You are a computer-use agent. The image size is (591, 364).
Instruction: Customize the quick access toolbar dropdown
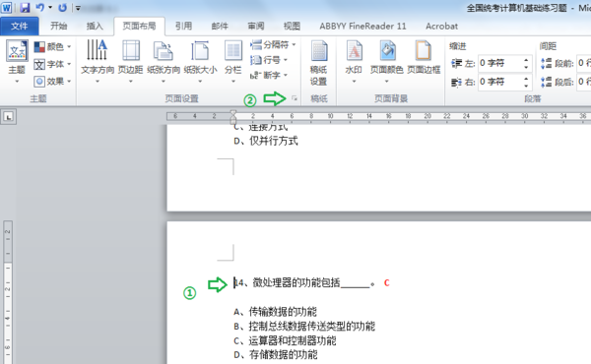78,8
